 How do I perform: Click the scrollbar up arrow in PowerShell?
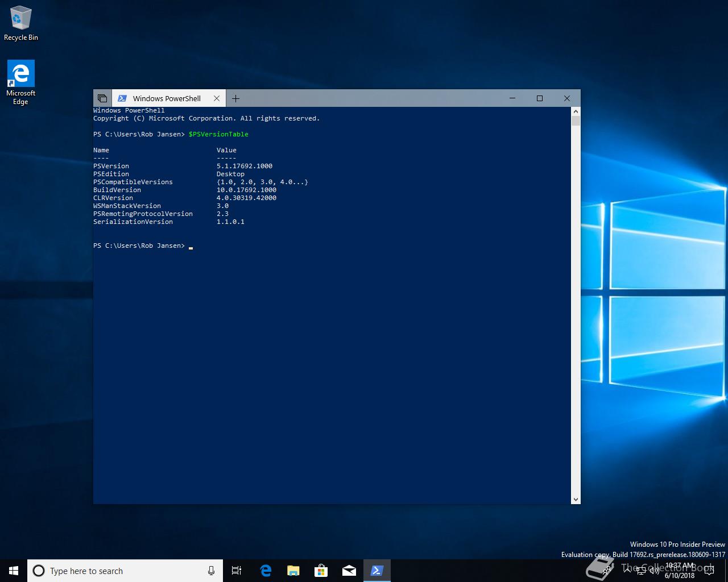point(576,111)
